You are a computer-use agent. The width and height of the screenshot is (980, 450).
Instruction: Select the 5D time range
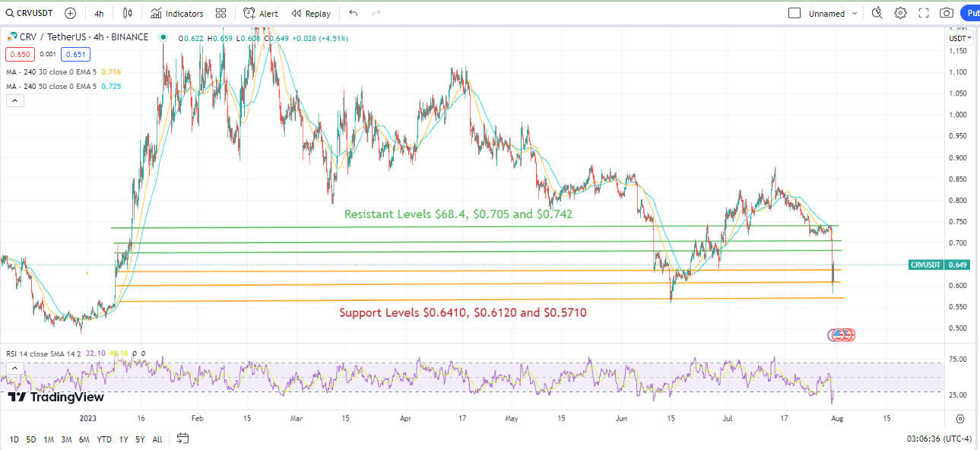pyautogui.click(x=31, y=439)
